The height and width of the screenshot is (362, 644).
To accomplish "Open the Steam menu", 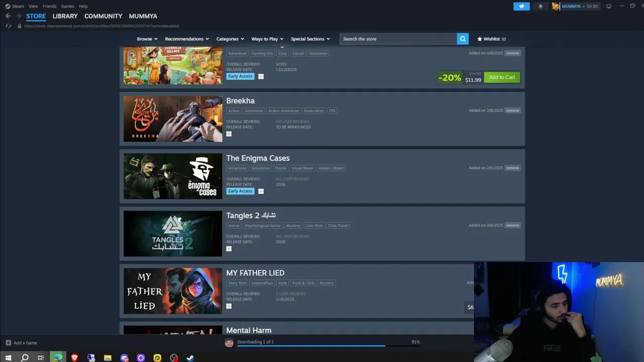I will [x=18, y=6].
